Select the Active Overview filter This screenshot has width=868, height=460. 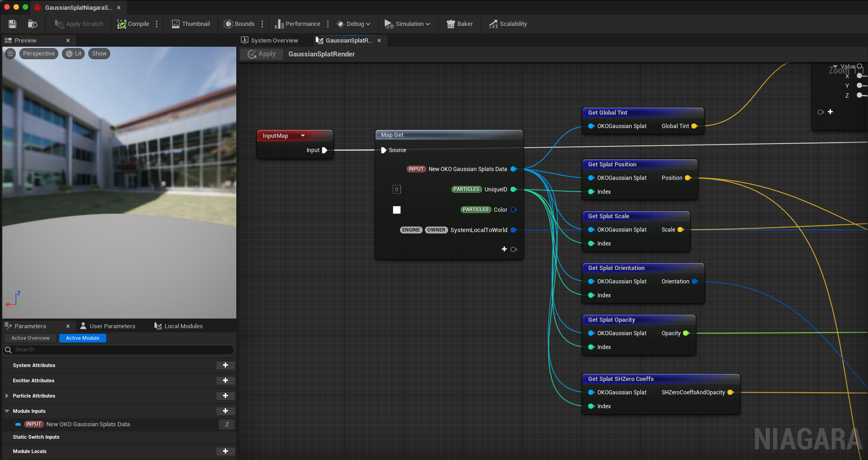click(x=31, y=338)
